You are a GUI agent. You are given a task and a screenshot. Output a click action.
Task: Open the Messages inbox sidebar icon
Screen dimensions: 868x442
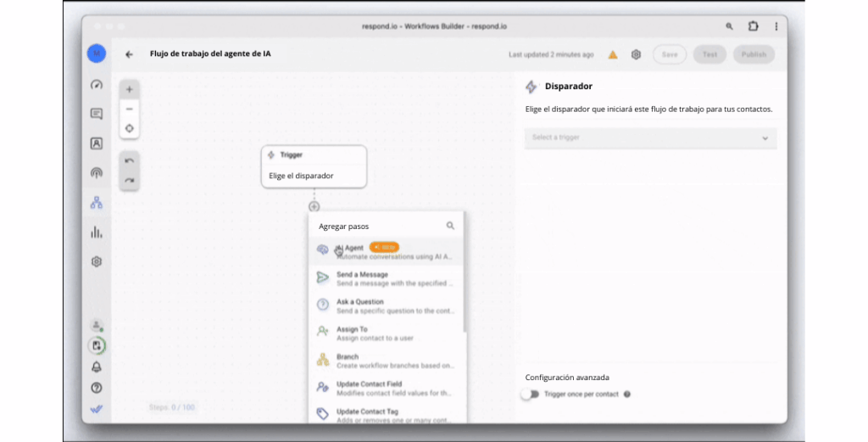(97, 114)
